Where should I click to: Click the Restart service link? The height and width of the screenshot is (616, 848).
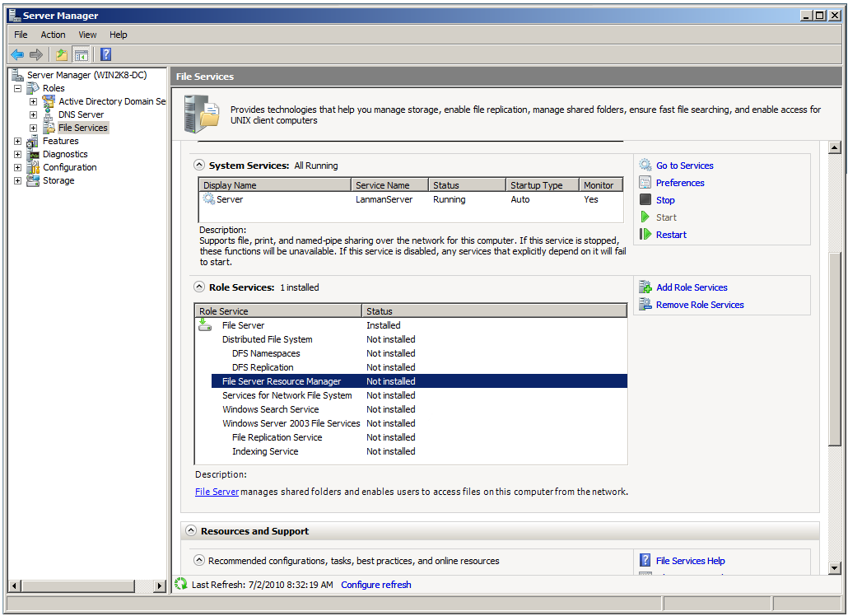point(671,235)
